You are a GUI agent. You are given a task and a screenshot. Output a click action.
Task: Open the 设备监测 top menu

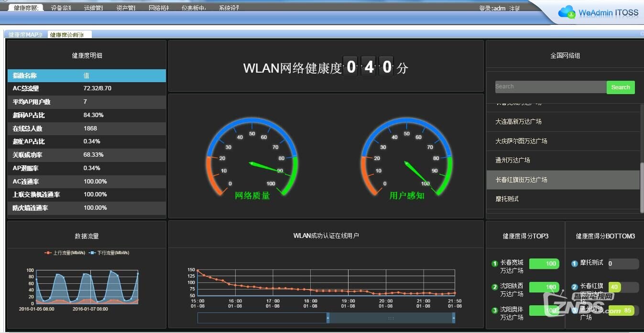pyautogui.click(x=61, y=8)
